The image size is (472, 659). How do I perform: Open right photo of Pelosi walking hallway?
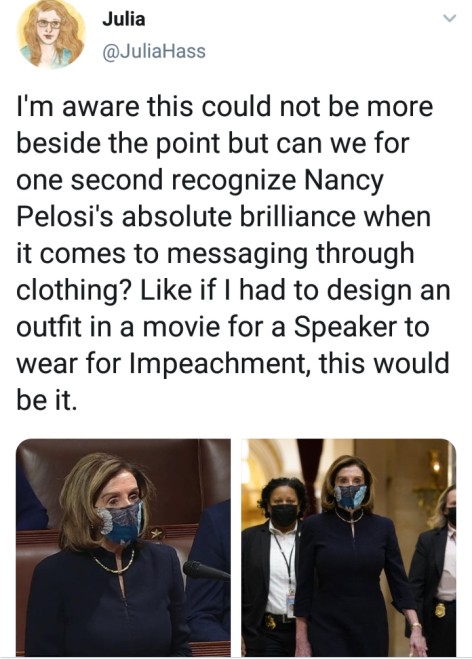pyautogui.click(x=348, y=547)
